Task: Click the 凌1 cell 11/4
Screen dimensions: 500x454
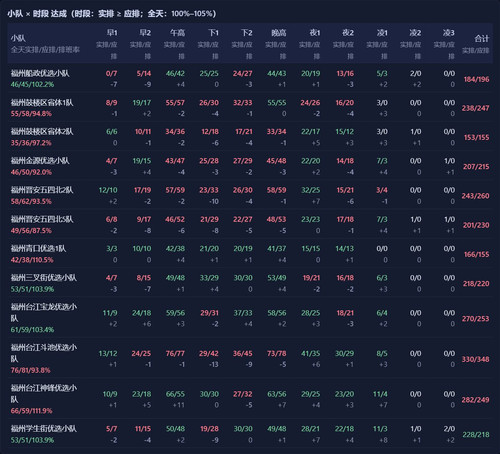Action: [x=380, y=394]
